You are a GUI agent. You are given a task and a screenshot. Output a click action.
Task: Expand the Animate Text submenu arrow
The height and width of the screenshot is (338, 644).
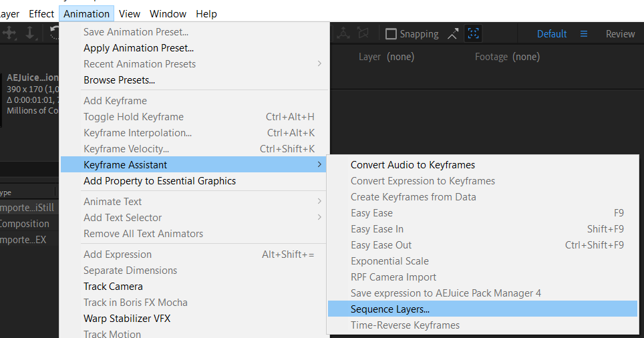point(319,202)
